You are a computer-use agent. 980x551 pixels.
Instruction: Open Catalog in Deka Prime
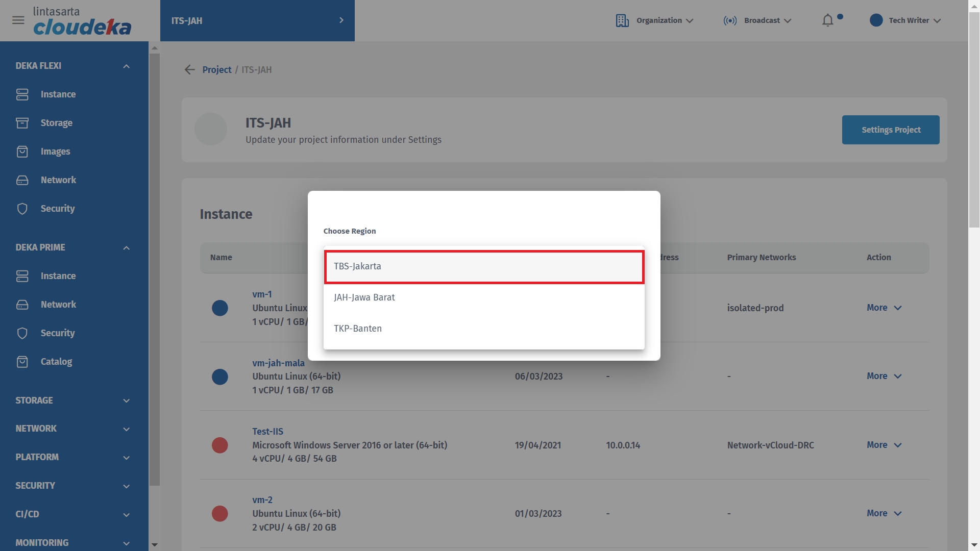[56, 362]
